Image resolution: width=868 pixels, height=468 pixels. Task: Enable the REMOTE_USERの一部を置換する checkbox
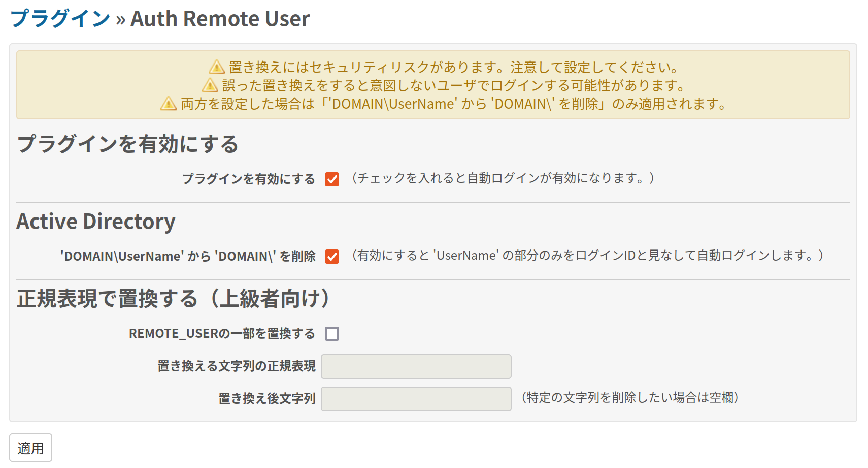[x=332, y=334]
